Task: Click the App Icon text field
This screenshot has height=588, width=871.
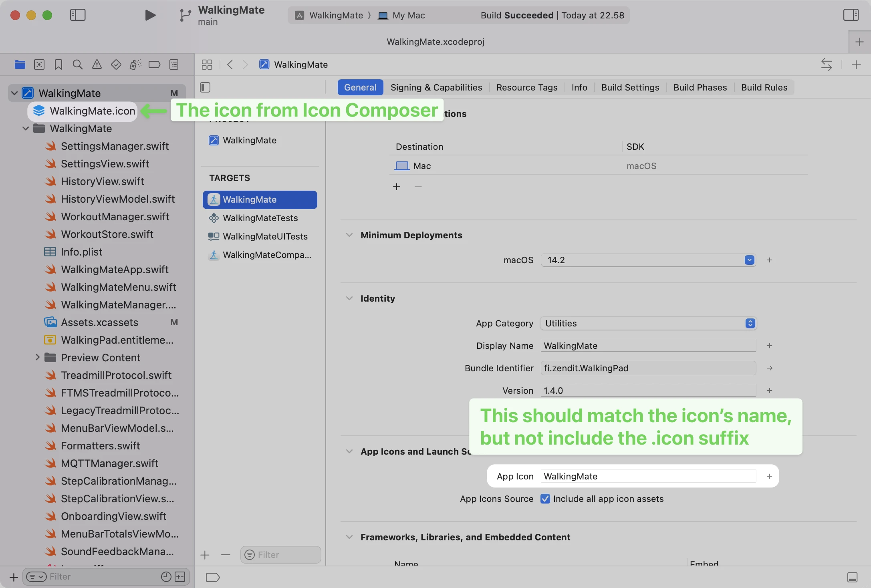Action: [648, 476]
